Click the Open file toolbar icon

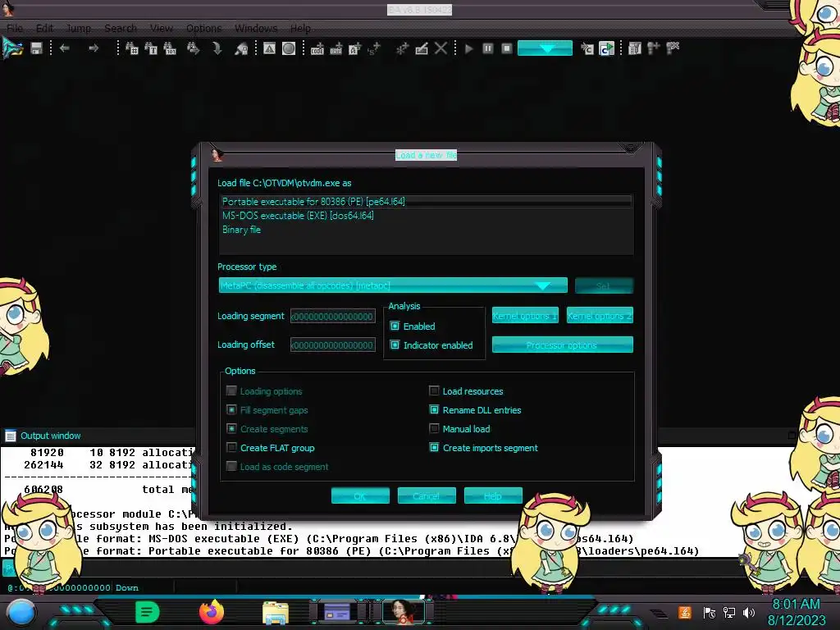pos(12,48)
